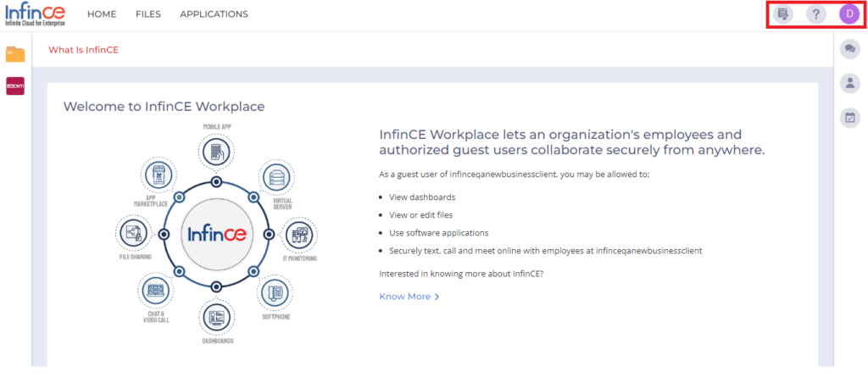This screenshot has width=868, height=383.
Task: Click the File Sharing icon in diagram
Action: pyautogui.click(x=133, y=233)
